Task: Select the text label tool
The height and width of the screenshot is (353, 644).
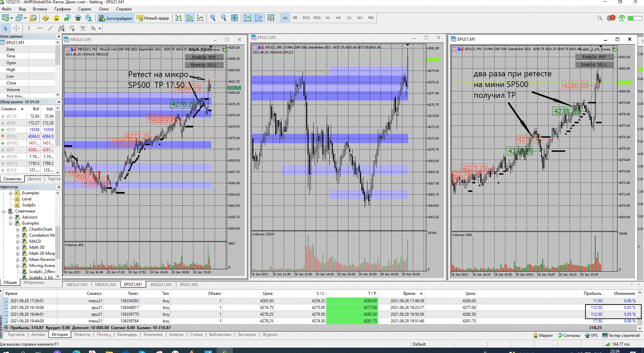Action: [83, 28]
